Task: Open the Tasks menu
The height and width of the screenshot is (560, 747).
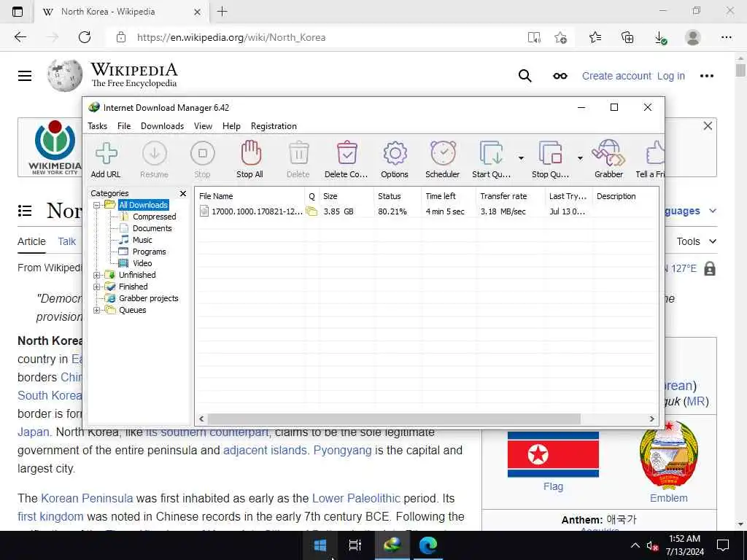Action: (x=97, y=126)
